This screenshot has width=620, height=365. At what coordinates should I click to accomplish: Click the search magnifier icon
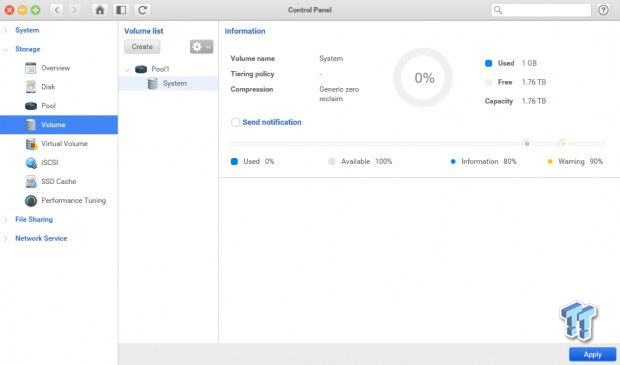(x=498, y=10)
